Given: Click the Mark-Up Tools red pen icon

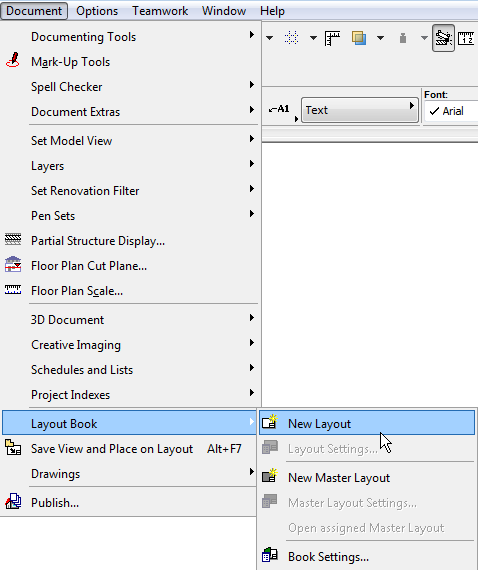Looking at the screenshot, I should pyautogui.click(x=13, y=60).
